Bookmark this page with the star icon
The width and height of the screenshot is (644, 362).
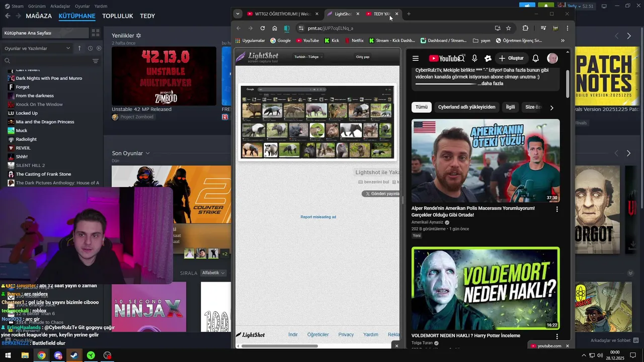pos(509,28)
